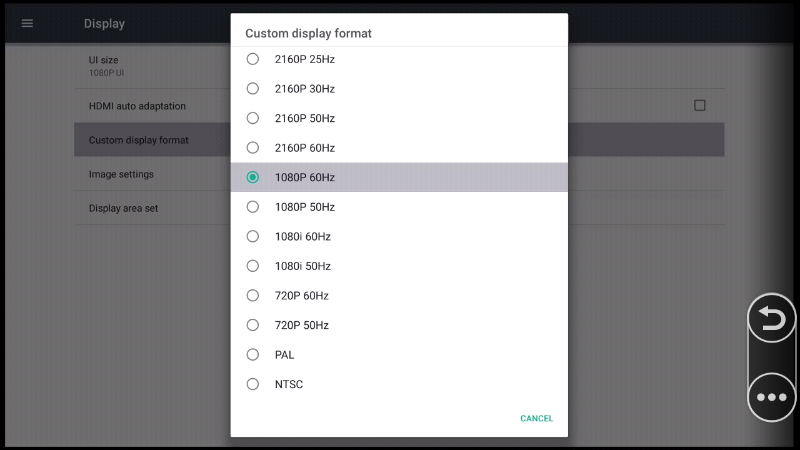Toggle the HDMI auto adaptation checkbox
The width and height of the screenshot is (800, 450).
(700, 105)
